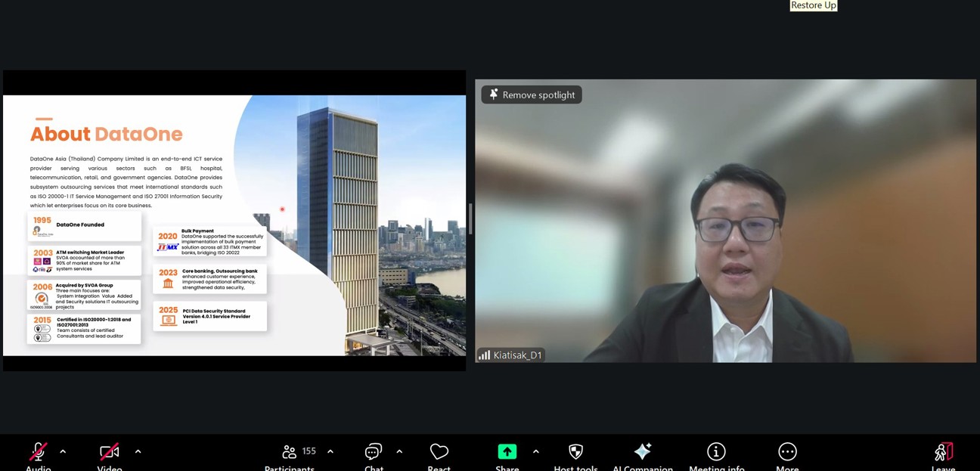Click the Restore Up tooltip

pos(814,5)
